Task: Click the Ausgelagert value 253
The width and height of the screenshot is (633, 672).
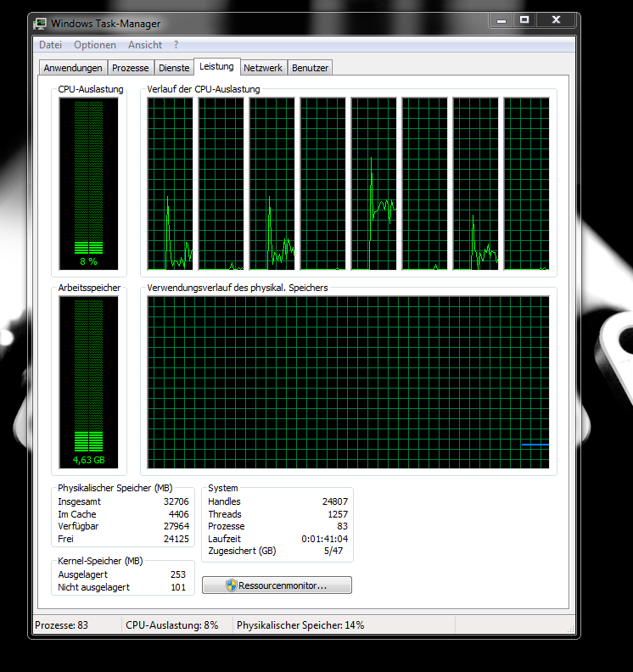Action: [178, 574]
